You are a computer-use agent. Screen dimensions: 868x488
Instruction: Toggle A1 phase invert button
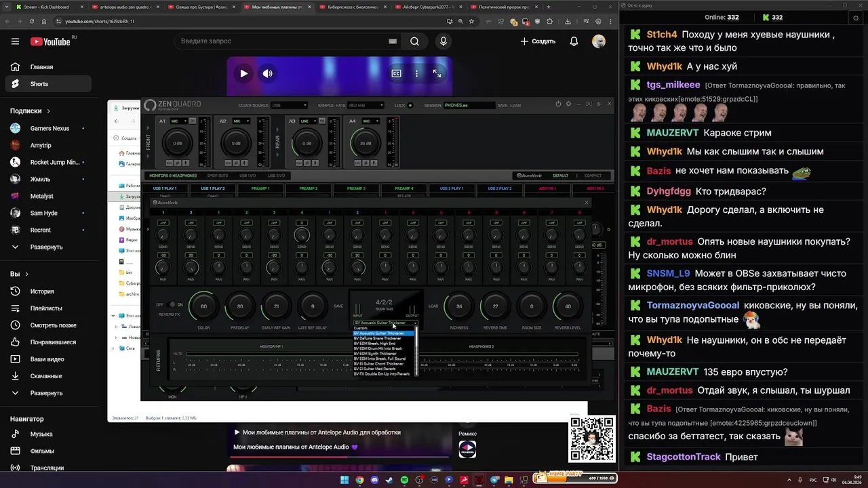click(178, 163)
